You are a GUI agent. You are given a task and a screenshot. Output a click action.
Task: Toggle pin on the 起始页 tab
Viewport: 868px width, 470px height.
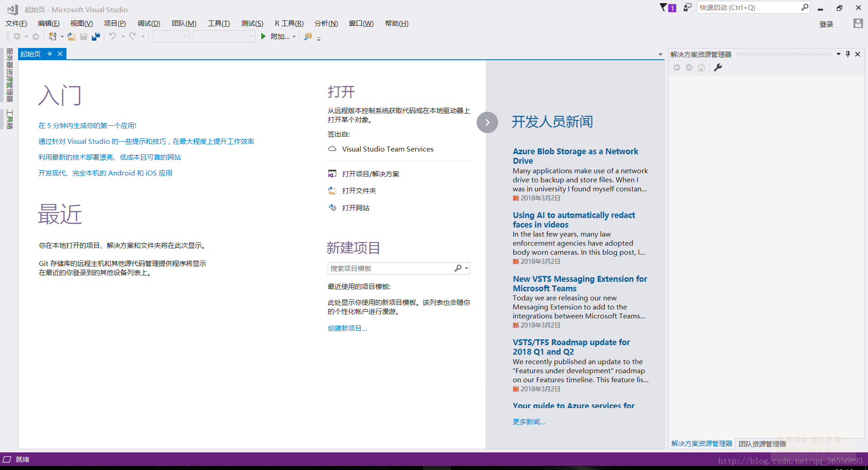click(50, 54)
